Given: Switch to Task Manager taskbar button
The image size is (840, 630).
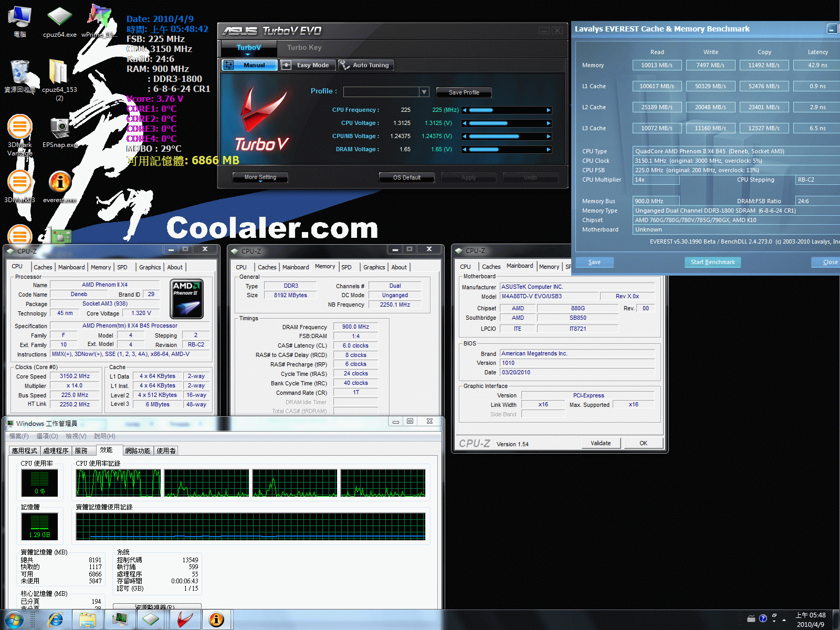Looking at the screenshot, I should (x=120, y=619).
